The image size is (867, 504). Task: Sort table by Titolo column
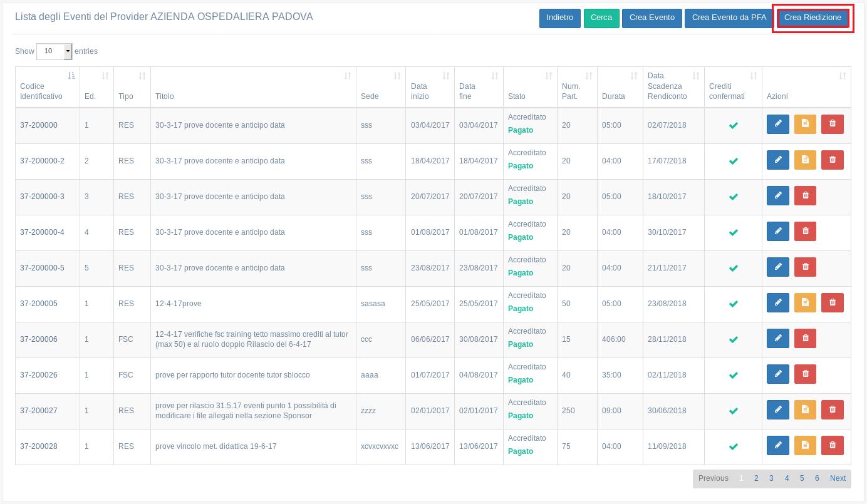[x=254, y=87]
